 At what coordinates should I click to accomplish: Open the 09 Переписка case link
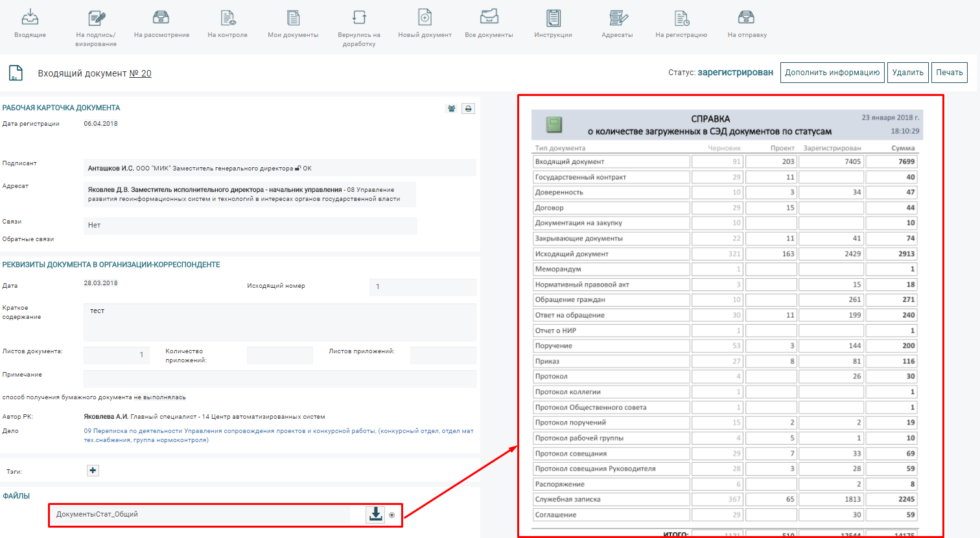(x=279, y=435)
